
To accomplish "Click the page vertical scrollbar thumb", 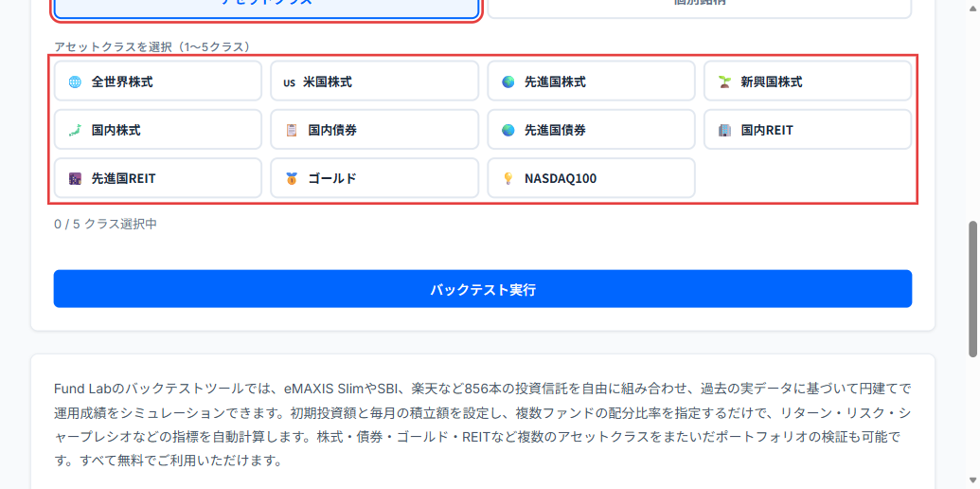I will click(x=973, y=289).
